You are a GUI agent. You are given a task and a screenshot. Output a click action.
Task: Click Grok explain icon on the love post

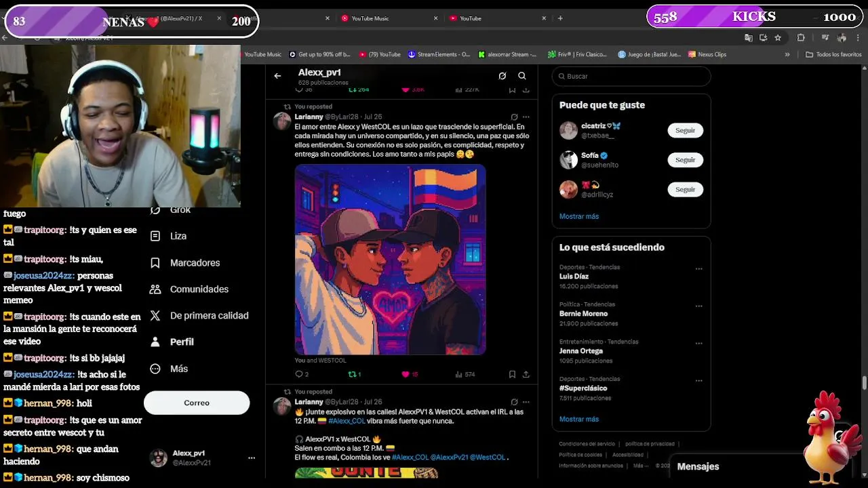coord(514,117)
